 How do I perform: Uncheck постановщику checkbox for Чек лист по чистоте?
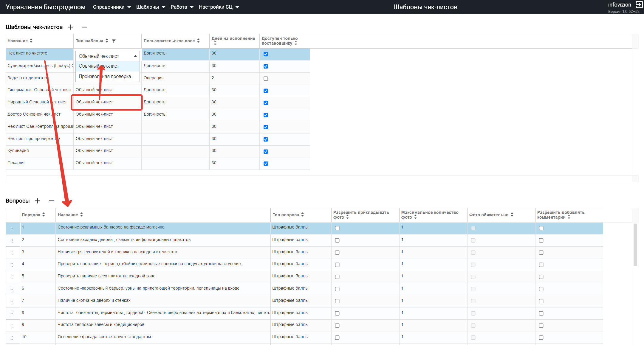click(x=266, y=54)
